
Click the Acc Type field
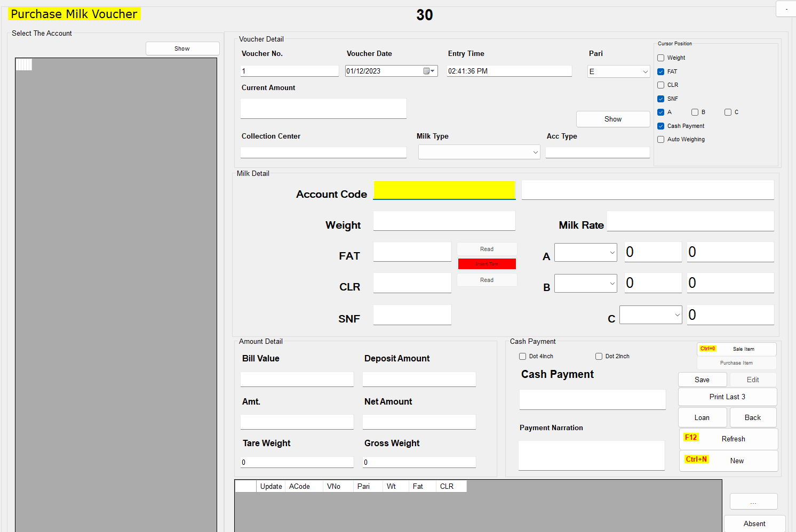coord(598,152)
